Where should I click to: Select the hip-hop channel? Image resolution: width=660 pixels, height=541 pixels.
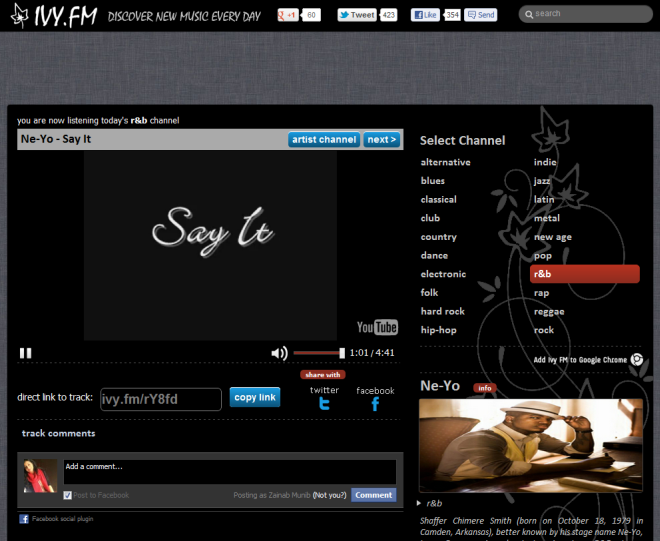pyautogui.click(x=438, y=330)
